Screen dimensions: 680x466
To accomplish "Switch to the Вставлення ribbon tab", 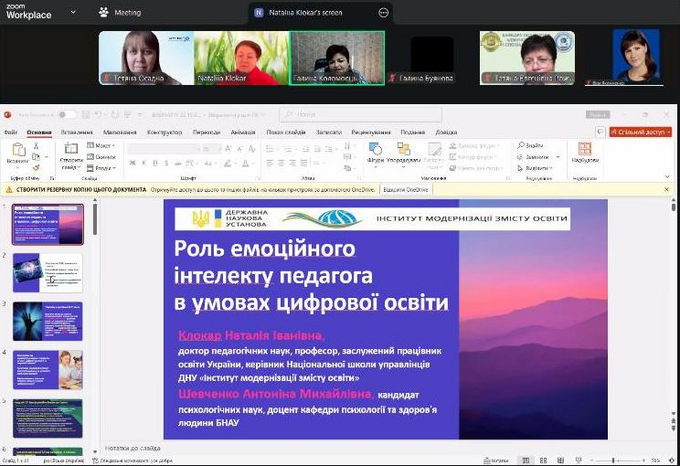I will pyautogui.click(x=76, y=132).
